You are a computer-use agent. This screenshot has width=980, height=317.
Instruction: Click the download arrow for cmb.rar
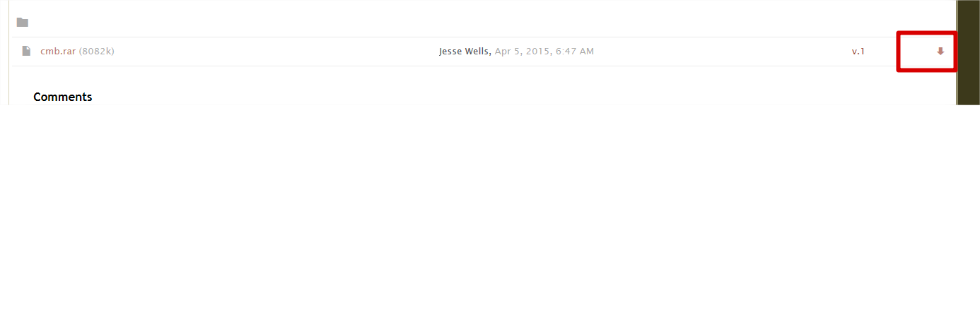click(x=940, y=51)
